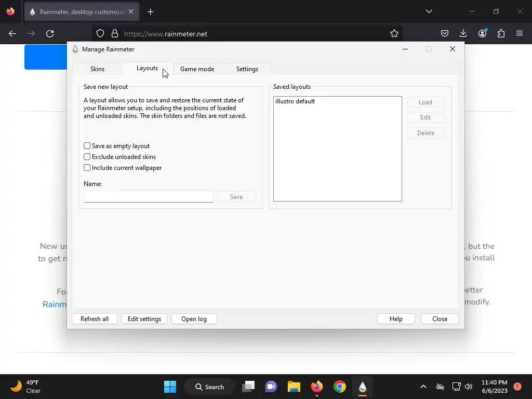Close Manage Rainmeter with the X icon
Viewport: 532px width, 399px height.
tap(453, 49)
